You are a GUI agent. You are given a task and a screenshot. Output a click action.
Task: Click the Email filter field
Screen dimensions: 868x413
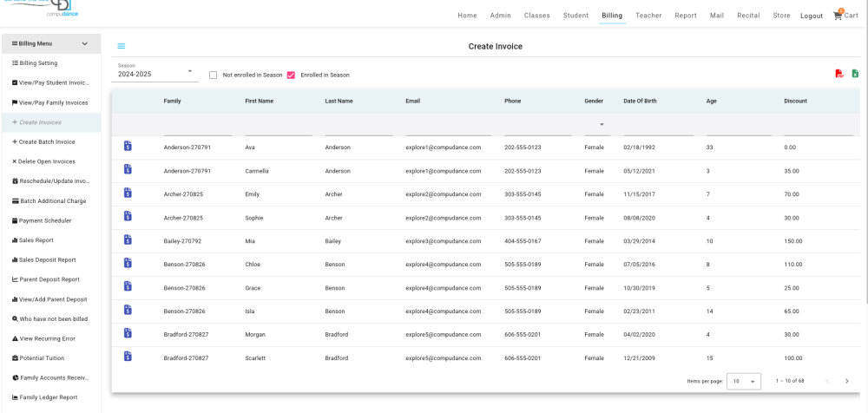[449, 127]
